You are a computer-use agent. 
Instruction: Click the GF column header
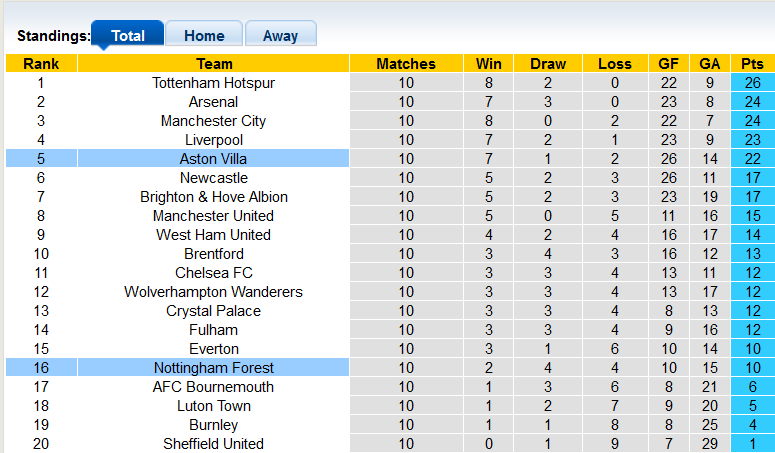click(x=668, y=64)
